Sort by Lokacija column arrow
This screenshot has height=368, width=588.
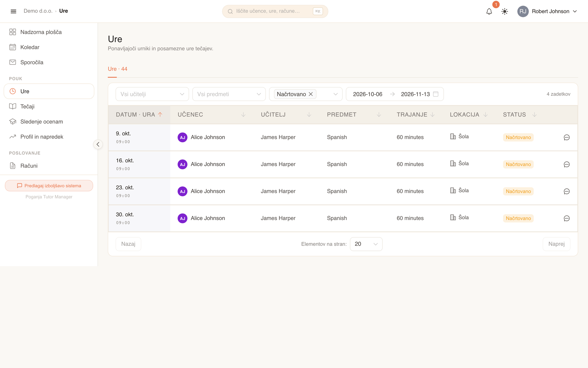pyautogui.click(x=485, y=115)
